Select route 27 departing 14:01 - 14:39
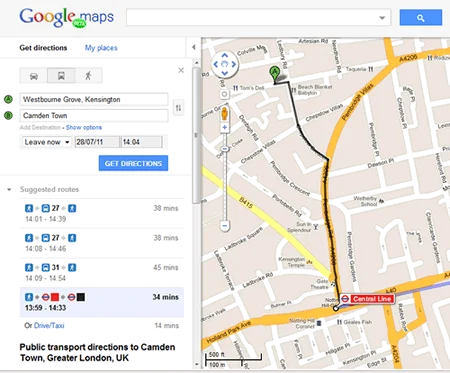 (x=102, y=213)
